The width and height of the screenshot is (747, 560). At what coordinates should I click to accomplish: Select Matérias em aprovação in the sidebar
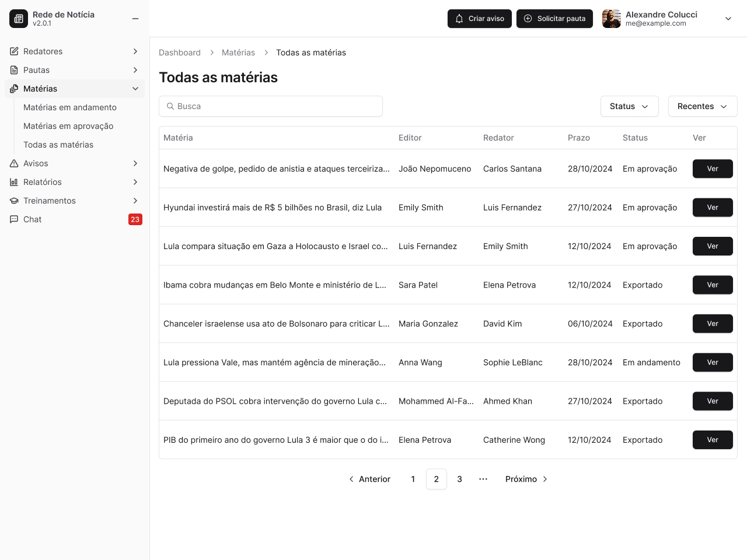(68, 126)
